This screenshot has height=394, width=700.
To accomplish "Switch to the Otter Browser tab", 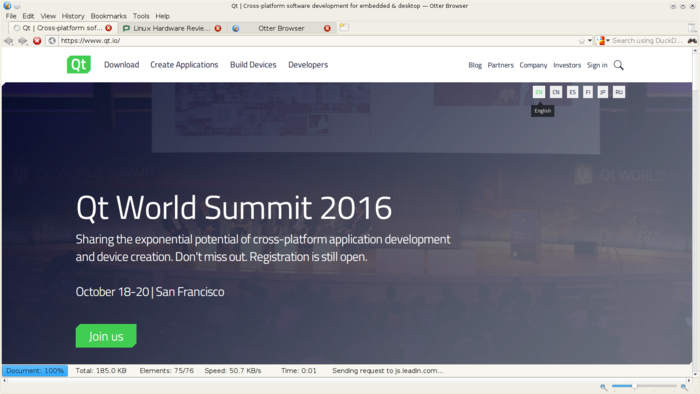I will (281, 28).
